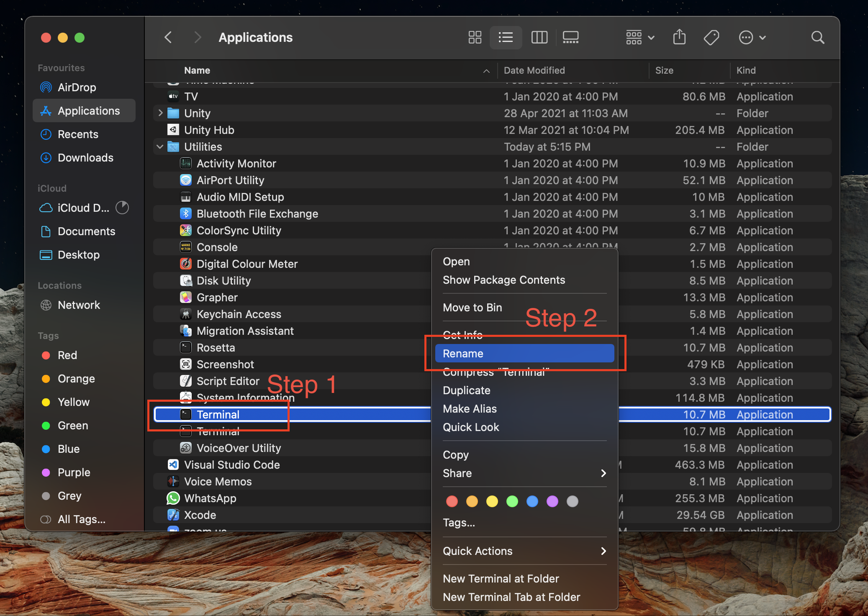Switch to column view
868x616 pixels.
(x=539, y=38)
